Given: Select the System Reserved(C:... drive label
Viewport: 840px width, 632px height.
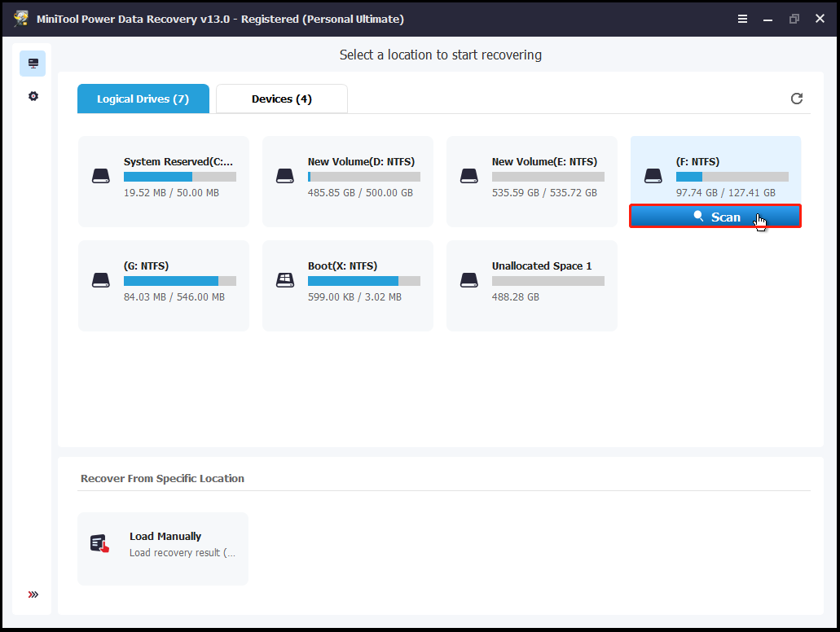Looking at the screenshot, I should point(178,162).
